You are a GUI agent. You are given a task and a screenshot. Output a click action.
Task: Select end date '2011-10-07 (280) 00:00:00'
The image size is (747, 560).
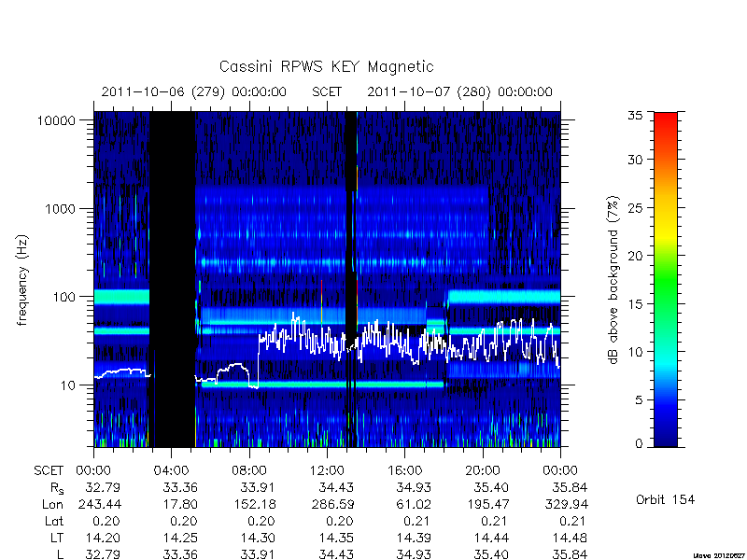click(x=459, y=91)
